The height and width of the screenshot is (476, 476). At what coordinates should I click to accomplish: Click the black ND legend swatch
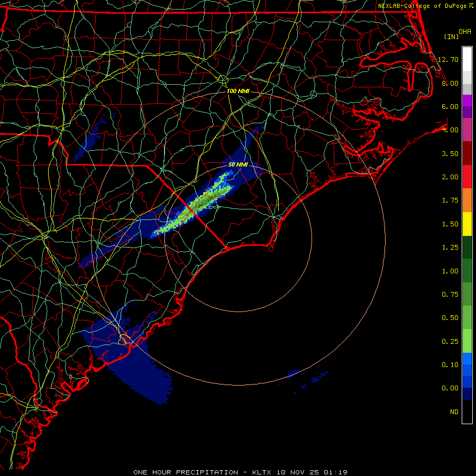point(467,411)
